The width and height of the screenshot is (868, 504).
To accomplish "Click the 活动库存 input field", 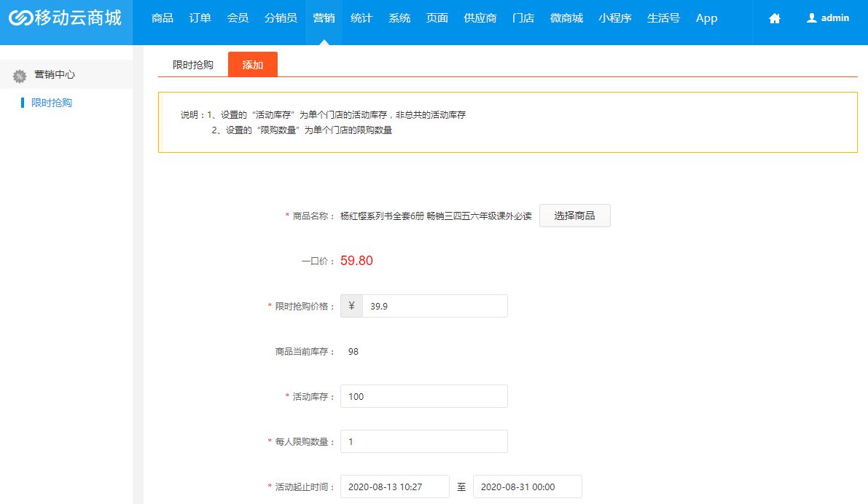I will click(423, 396).
